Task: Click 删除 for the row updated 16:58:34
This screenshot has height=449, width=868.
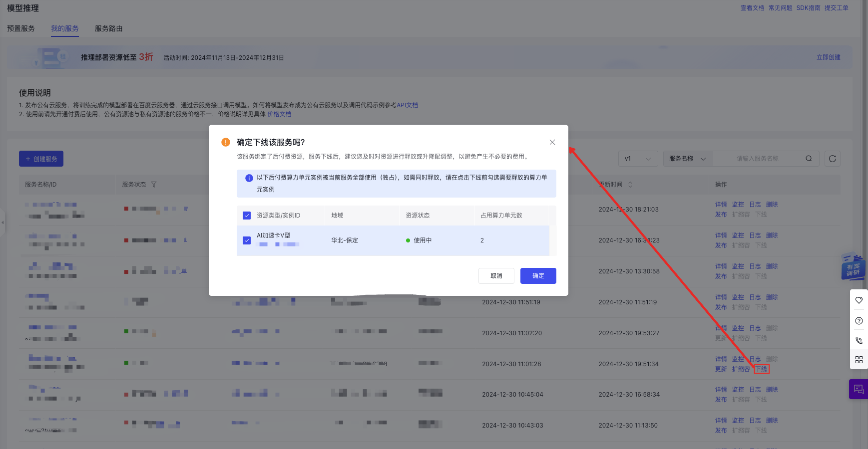Action: pyautogui.click(x=772, y=390)
